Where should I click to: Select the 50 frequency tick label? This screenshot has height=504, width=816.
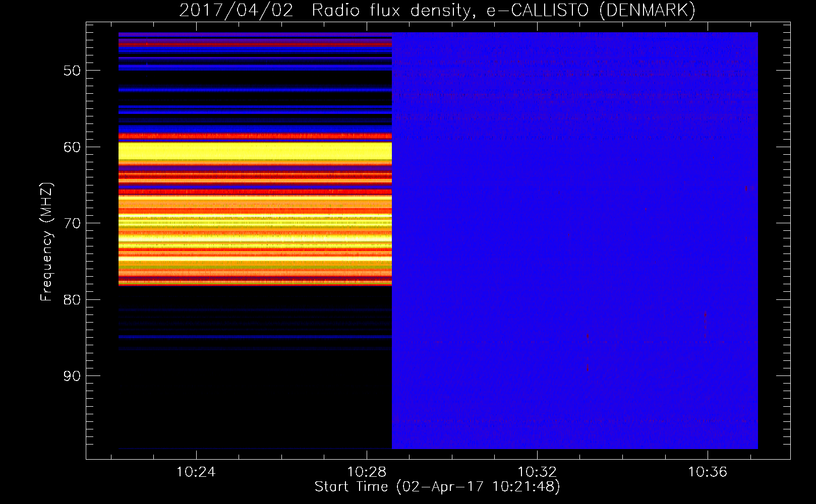point(72,71)
